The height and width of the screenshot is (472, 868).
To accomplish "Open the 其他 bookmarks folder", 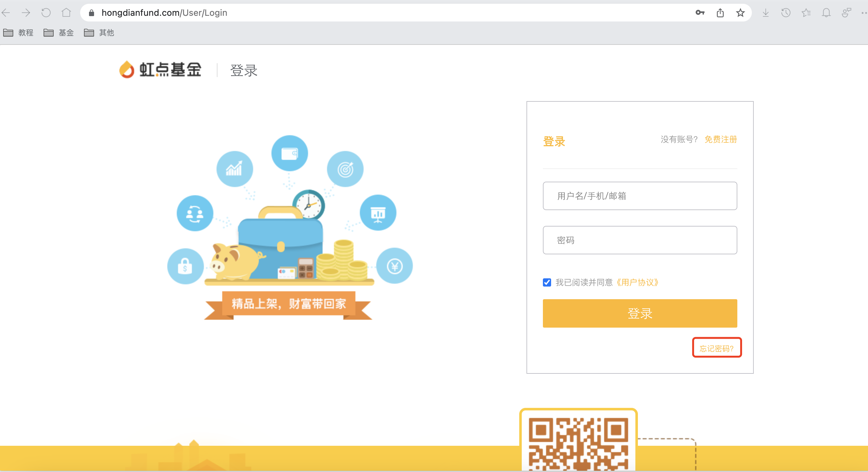I will (99, 33).
